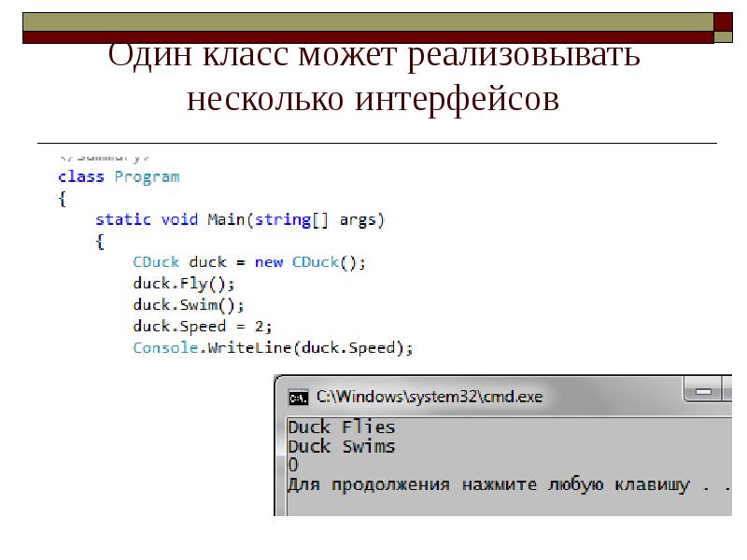Click the dark red square in slide corner
This screenshot has height=560, width=747.
point(724,21)
